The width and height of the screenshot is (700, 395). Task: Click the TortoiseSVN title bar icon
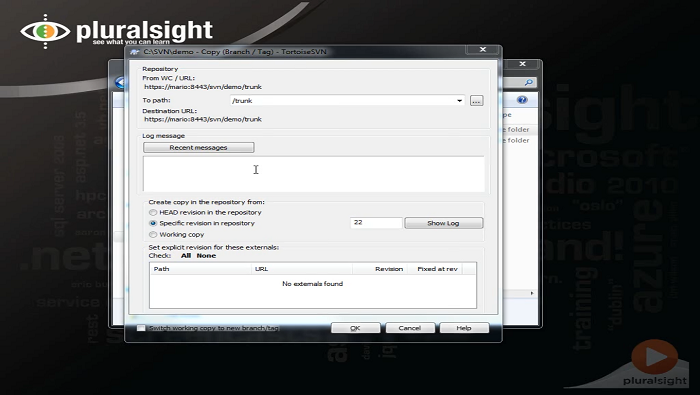coord(134,52)
